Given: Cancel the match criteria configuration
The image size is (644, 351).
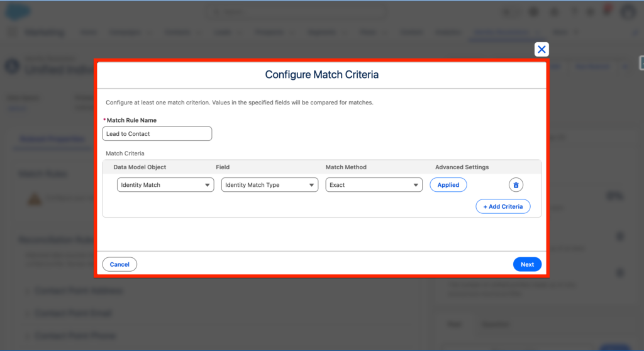Looking at the screenshot, I should point(119,264).
